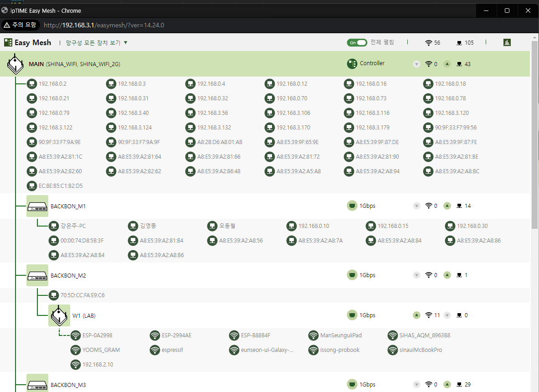Click the Wi-Fi device icon for ESP-0A2998
Viewport: 539px width, 392px height.
pos(76,335)
